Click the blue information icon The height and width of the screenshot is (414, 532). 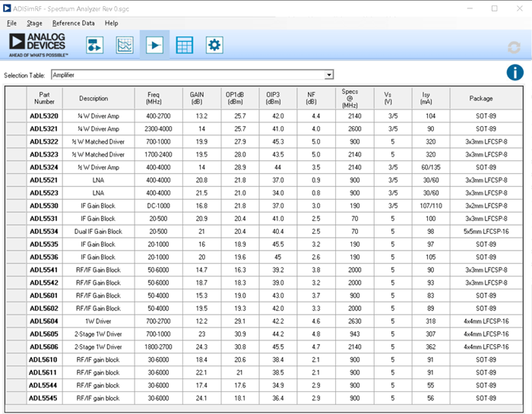[515, 73]
